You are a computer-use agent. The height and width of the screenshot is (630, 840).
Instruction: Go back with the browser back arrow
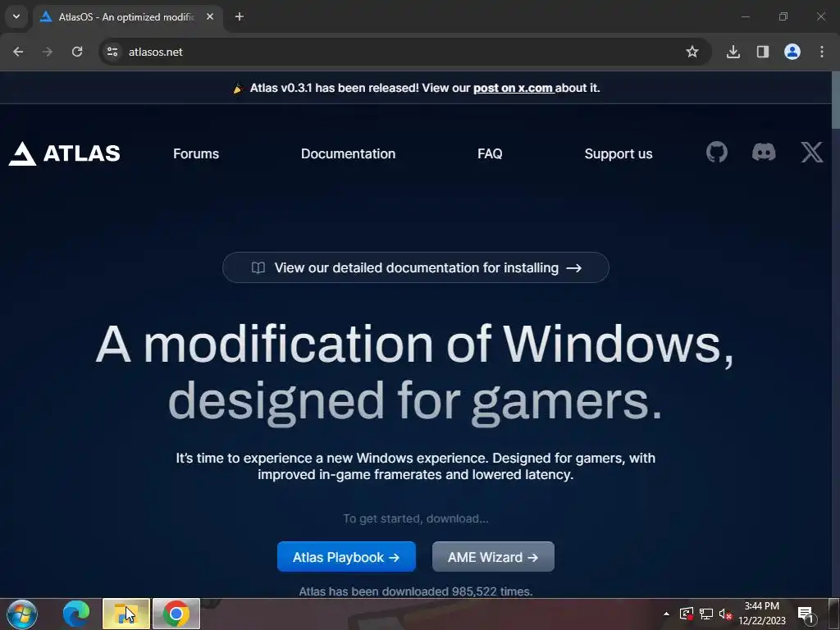point(18,52)
